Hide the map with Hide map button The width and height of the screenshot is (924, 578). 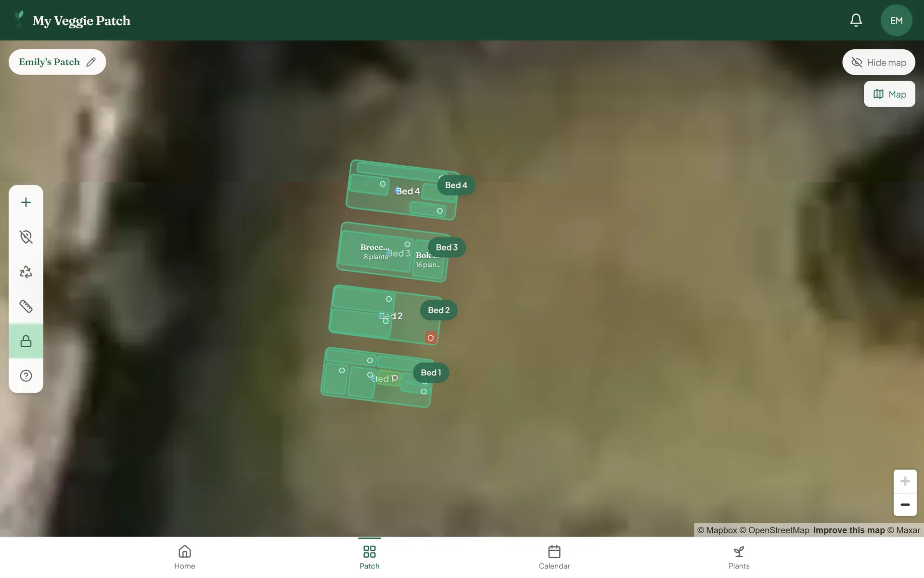pos(878,62)
